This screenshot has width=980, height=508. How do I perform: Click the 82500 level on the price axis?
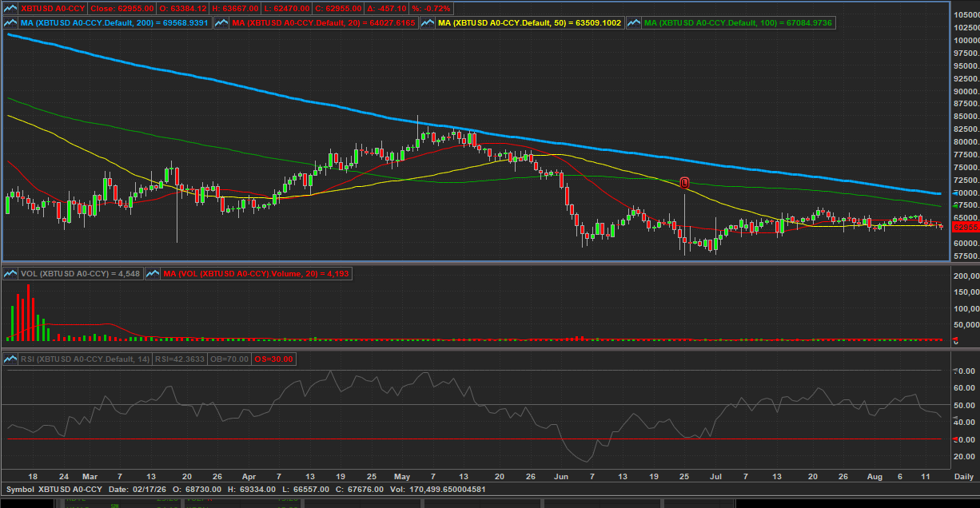966,129
